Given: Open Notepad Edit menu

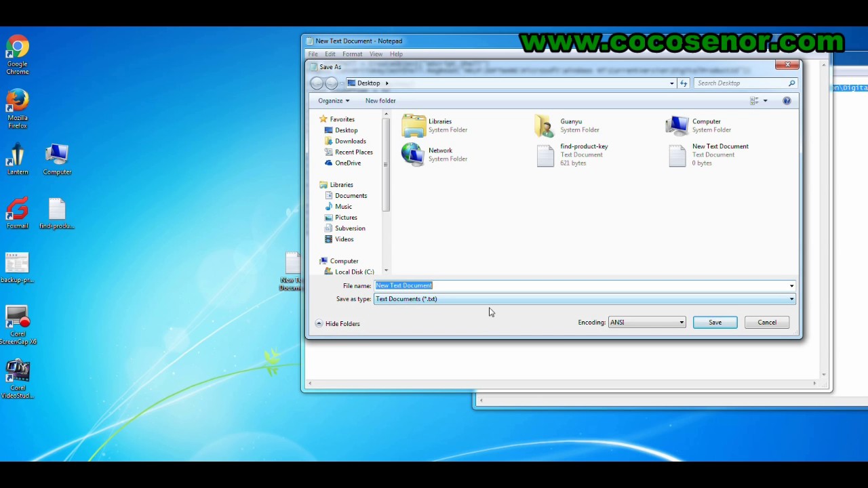Looking at the screenshot, I should [x=330, y=54].
